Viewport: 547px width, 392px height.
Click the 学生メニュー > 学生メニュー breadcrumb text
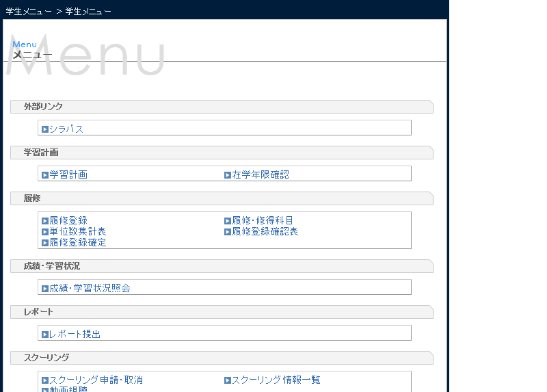(59, 12)
